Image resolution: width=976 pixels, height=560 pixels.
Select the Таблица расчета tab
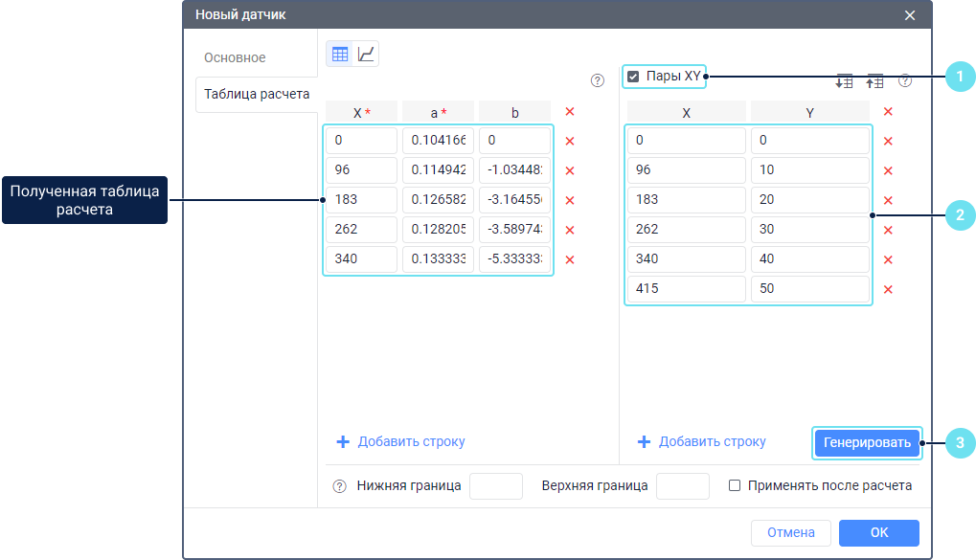pyautogui.click(x=257, y=95)
